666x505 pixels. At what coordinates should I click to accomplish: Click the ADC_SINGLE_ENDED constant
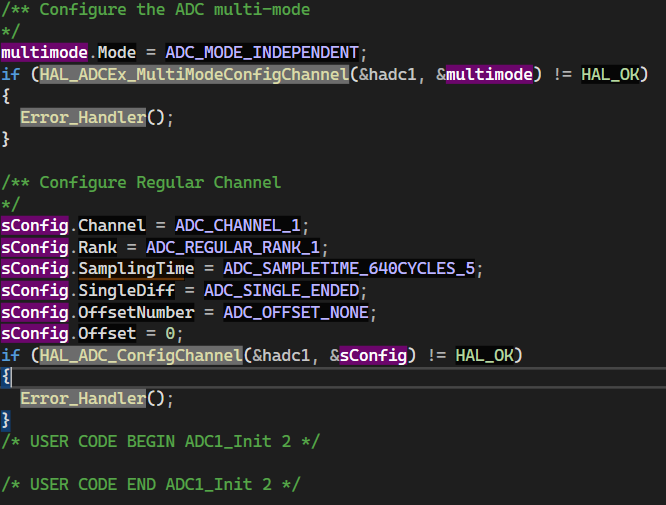pyautogui.click(x=282, y=291)
